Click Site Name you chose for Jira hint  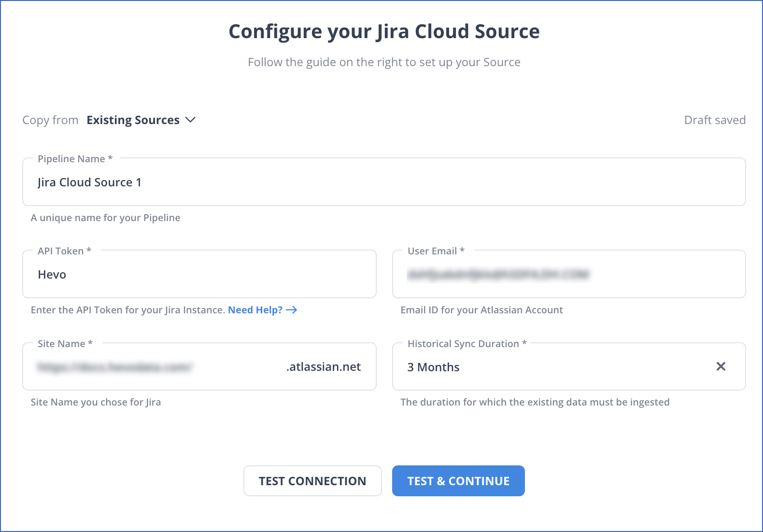coord(96,402)
